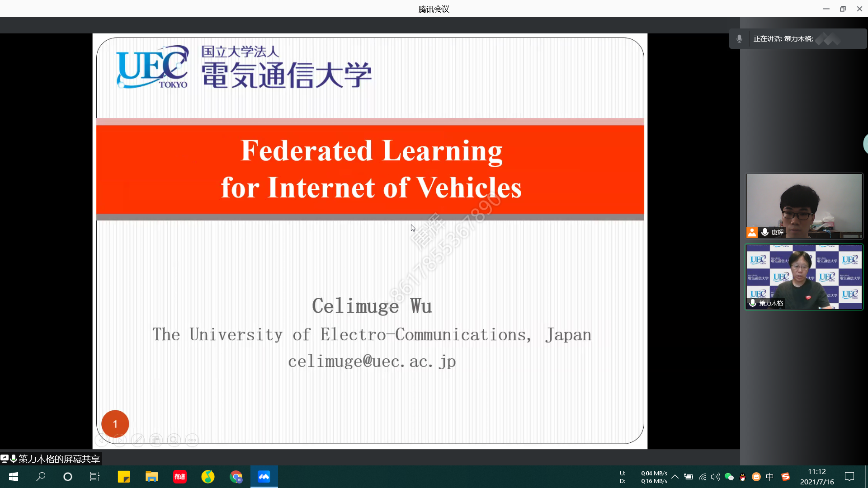Open the Windows notification center panel
The height and width of the screenshot is (488, 868).
click(849, 477)
